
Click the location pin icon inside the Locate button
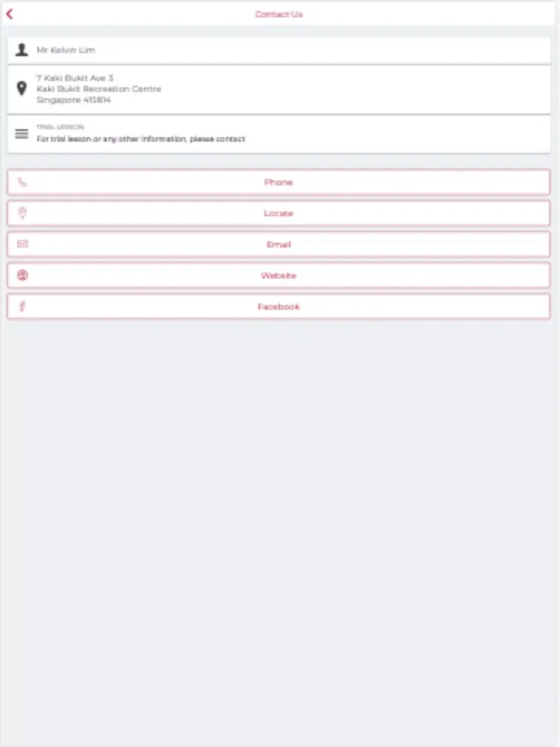point(21,213)
